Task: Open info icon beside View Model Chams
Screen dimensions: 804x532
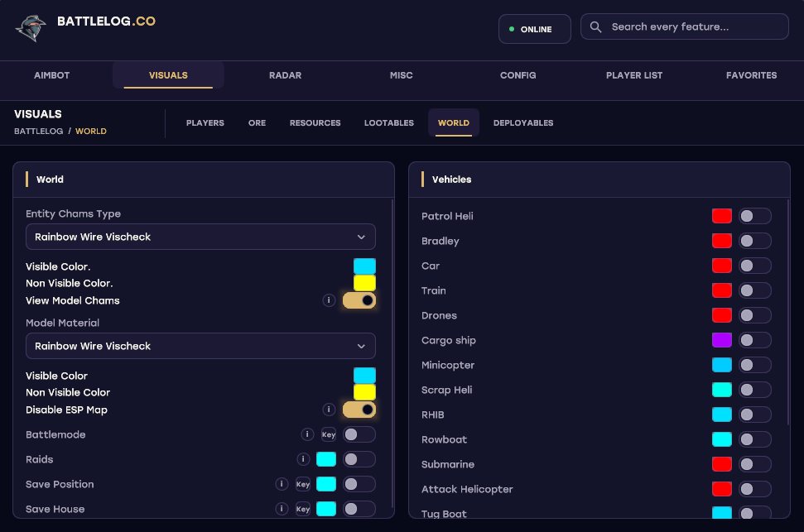Action: pyautogui.click(x=329, y=300)
